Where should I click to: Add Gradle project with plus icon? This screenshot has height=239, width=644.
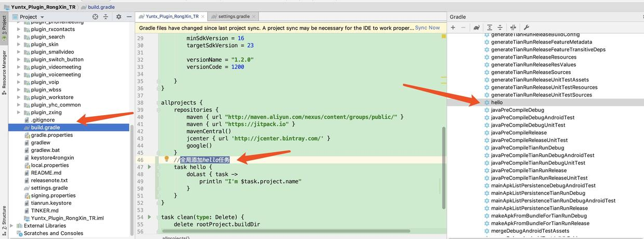[x=453, y=27]
